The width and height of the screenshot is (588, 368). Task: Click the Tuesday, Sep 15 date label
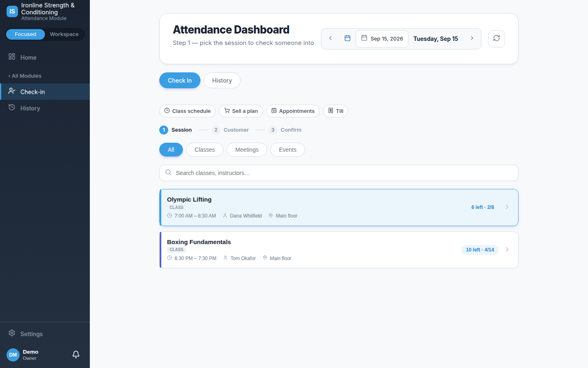[x=436, y=39]
